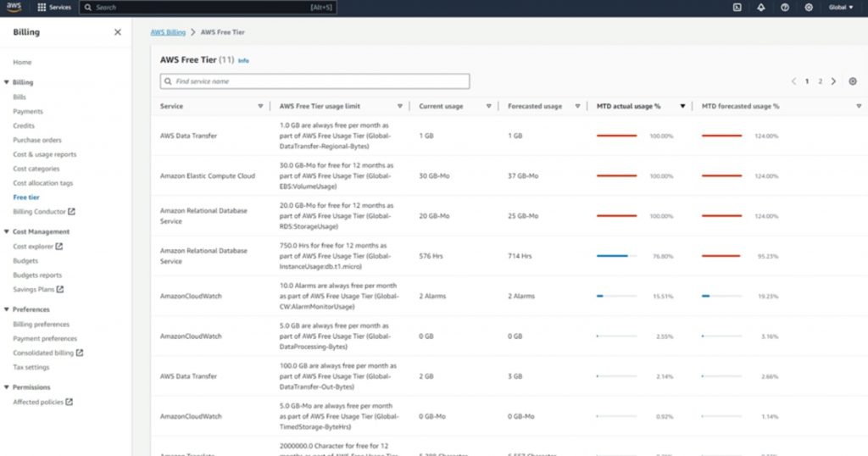868x456 pixels.
Task: Open the settings gear in top bar
Action: click(808, 7)
